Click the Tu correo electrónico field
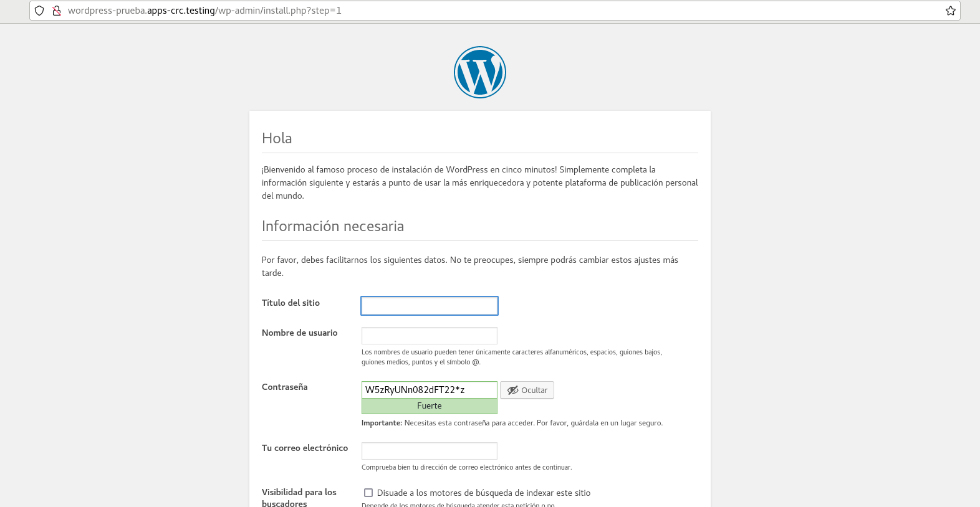The width and height of the screenshot is (980, 507). click(x=430, y=451)
